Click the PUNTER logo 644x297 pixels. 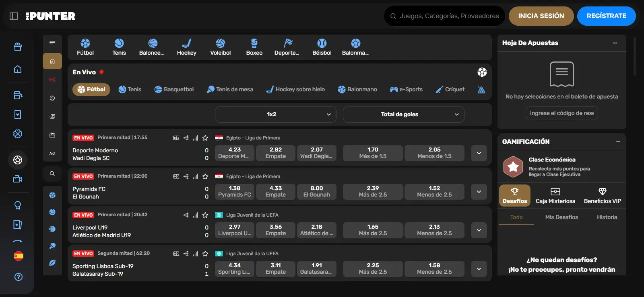(50, 16)
